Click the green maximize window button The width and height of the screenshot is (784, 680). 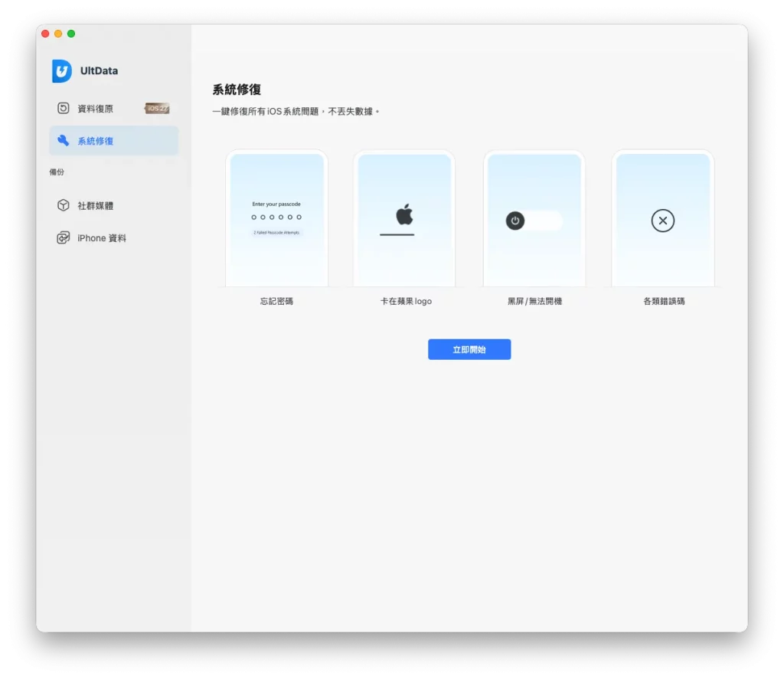coord(71,34)
